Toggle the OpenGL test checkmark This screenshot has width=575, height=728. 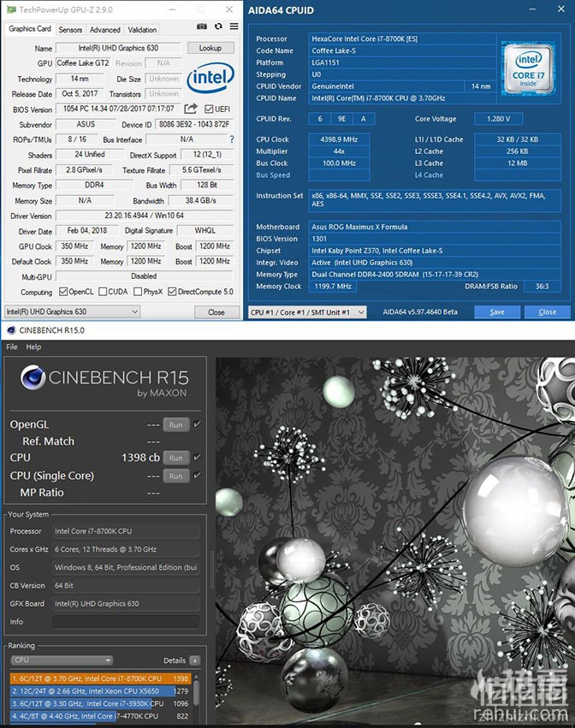(x=198, y=424)
